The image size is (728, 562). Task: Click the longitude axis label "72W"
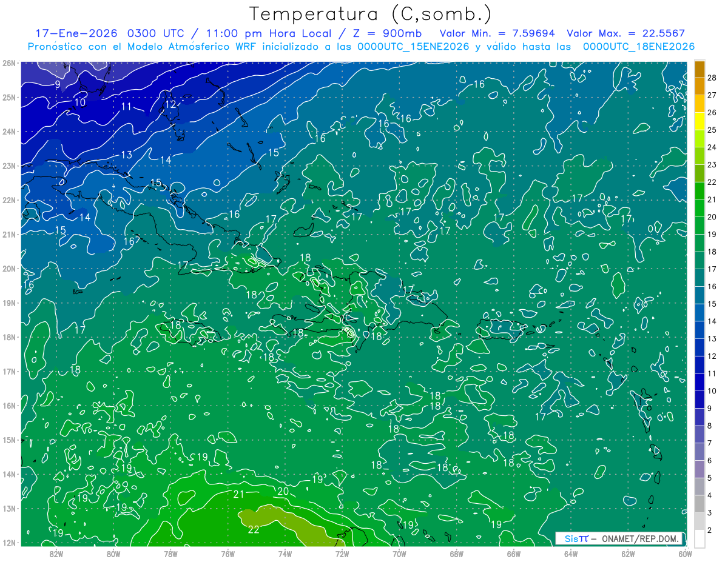tap(342, 554)
